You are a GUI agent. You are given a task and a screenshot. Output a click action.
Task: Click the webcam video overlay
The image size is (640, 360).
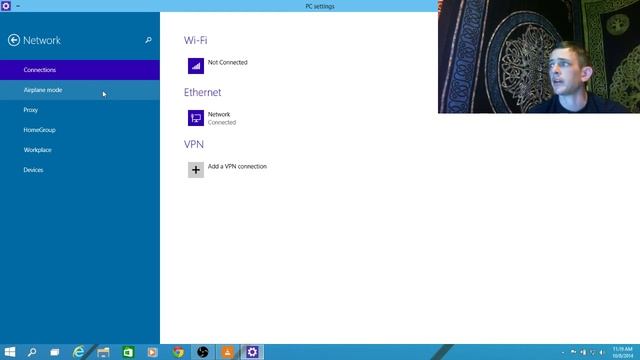539,56
